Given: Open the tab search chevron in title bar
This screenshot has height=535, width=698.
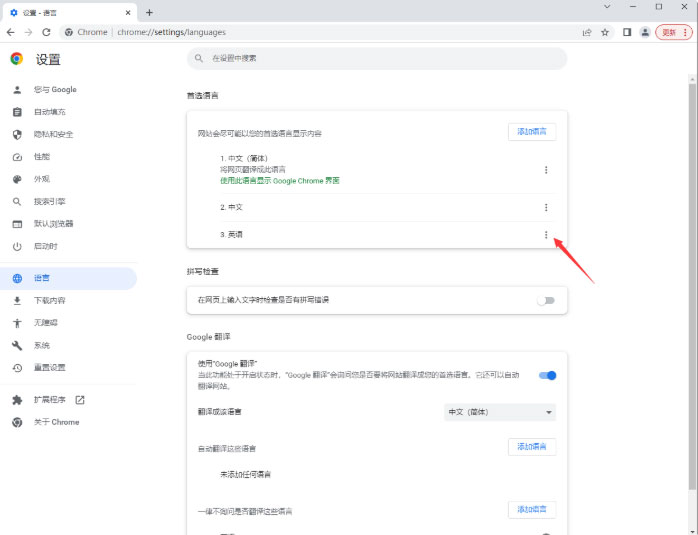Looking at the screenshot, I should [x=607, y=7].
